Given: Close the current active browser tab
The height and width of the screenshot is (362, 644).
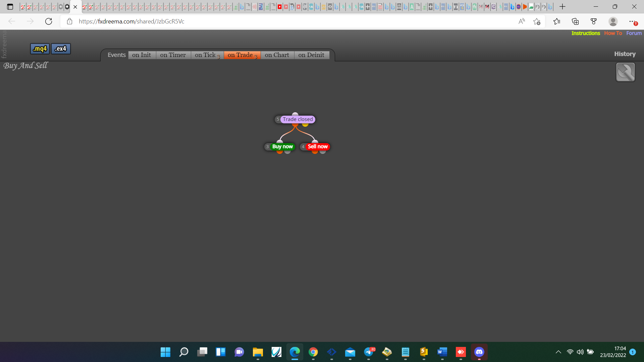Looking at the screenshot, I should coord(75,7).
